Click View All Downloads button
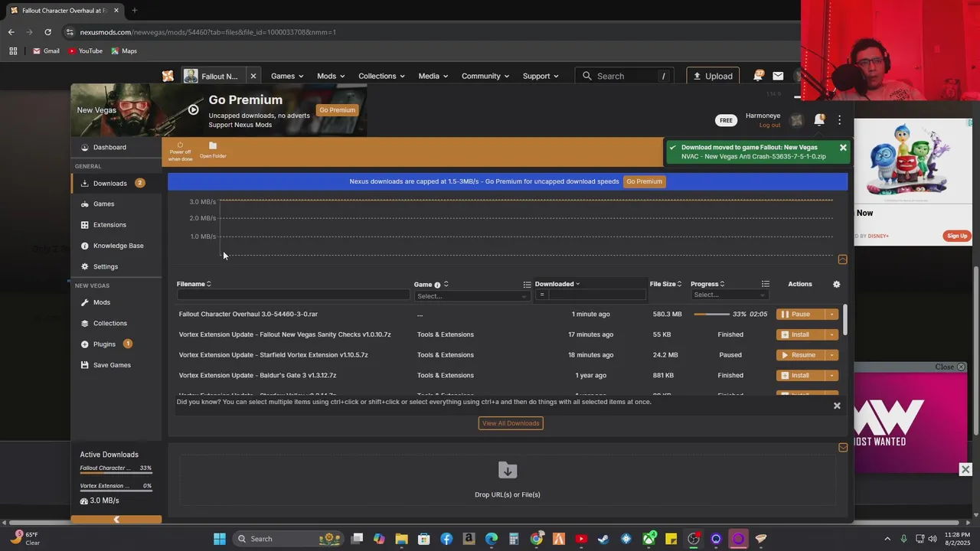The image size is (980, 551). click(x=511, y=423)
